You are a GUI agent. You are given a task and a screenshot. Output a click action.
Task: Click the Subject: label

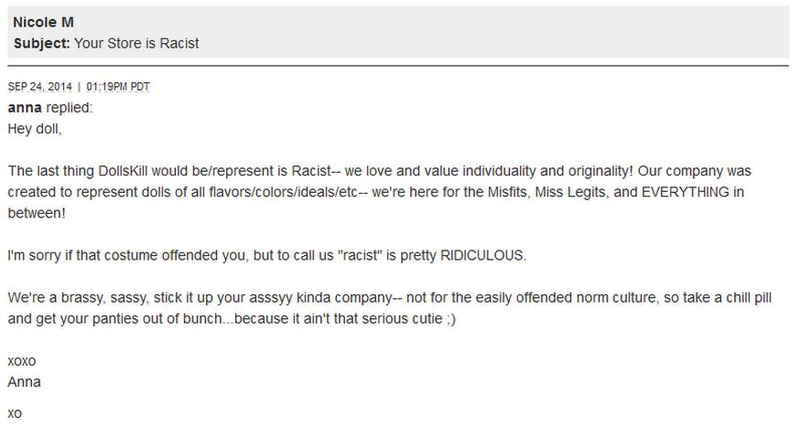tap(42, 43)
